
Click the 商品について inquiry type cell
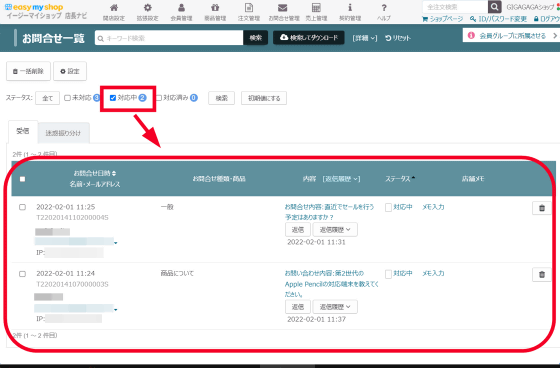177,273
